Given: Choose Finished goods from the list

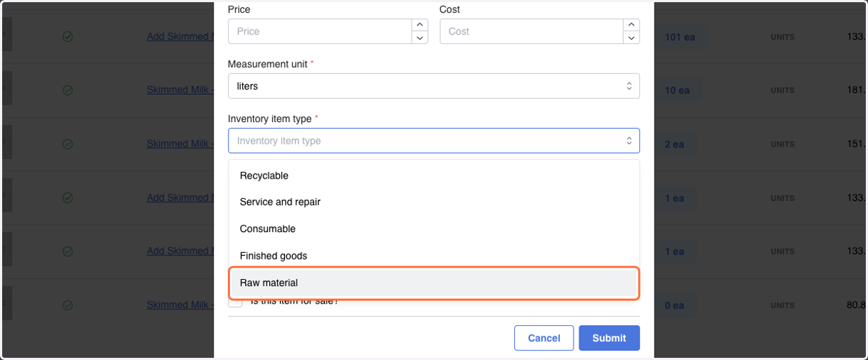Looking at the screenshot, I should (433, 256).
